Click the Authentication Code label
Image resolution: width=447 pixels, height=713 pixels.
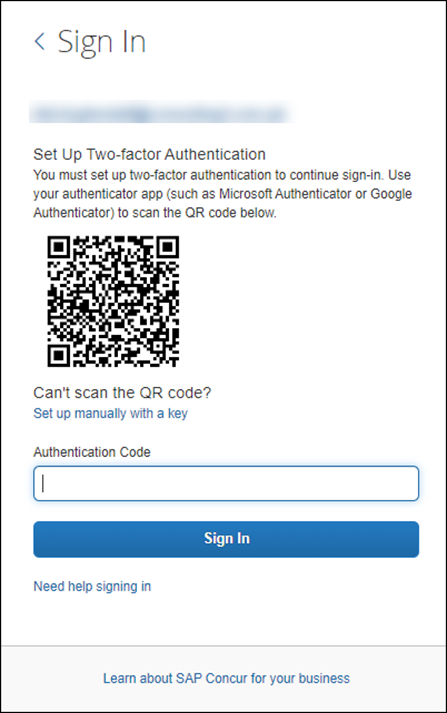click(92, 452)
